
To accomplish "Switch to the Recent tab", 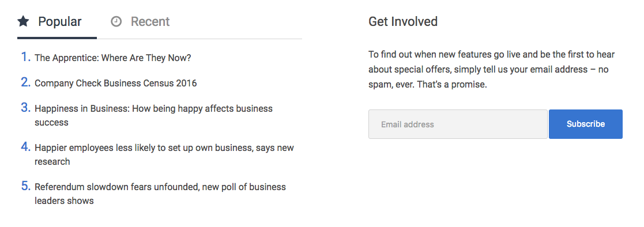I will [x=140, y=22].
